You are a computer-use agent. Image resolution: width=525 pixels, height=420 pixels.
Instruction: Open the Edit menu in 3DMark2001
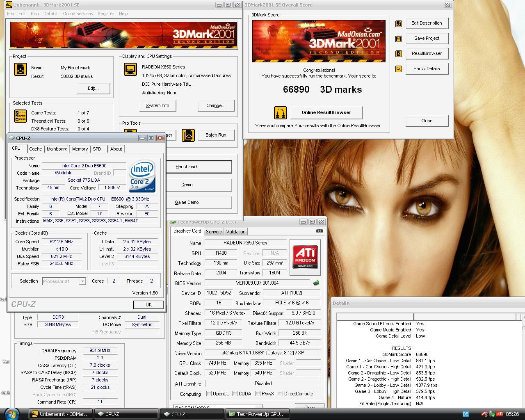(22, 14)
